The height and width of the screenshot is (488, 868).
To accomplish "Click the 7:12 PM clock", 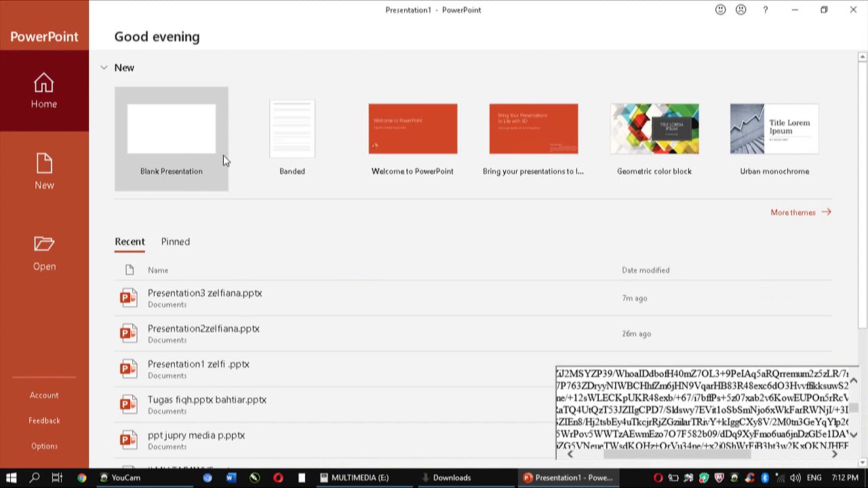I will click(845, 478).
